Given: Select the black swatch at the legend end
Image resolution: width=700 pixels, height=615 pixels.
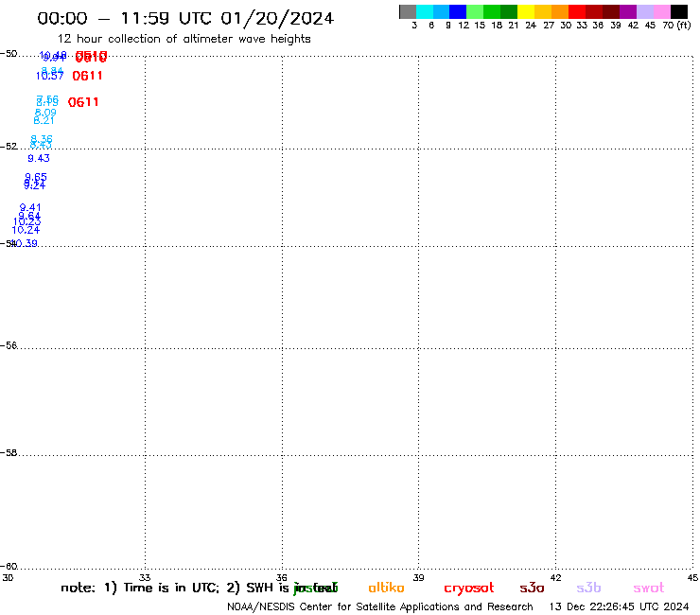Looking at the screenshot, I should tap(679, 11).
